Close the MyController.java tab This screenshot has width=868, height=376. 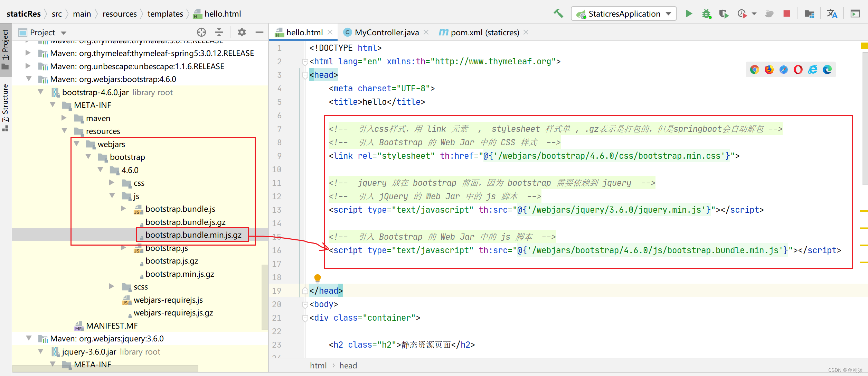click(x=426, y=32)
